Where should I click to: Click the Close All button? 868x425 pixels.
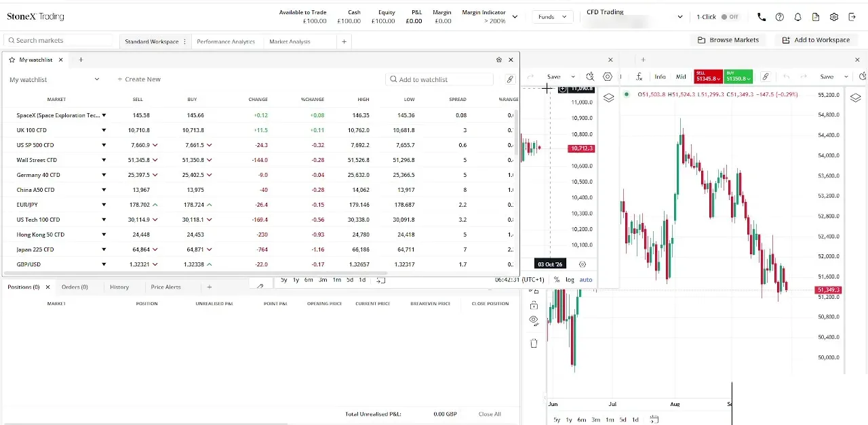[x=490, y=414]
